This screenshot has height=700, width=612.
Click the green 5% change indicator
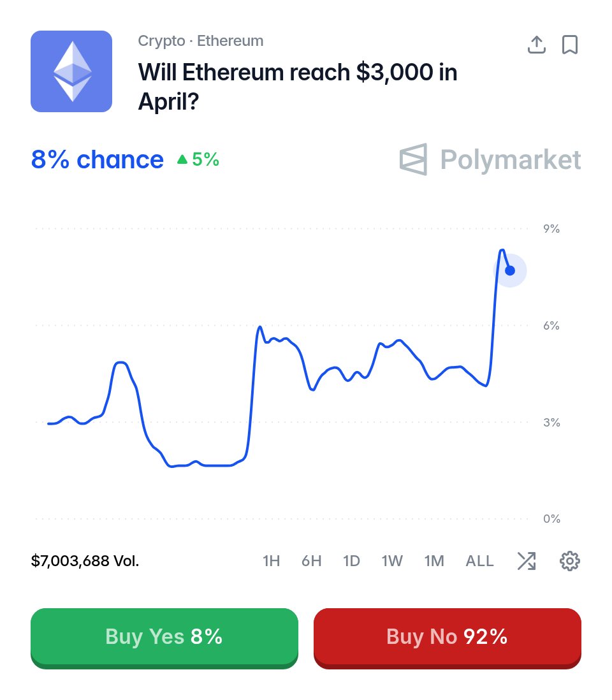coord(198,160)
